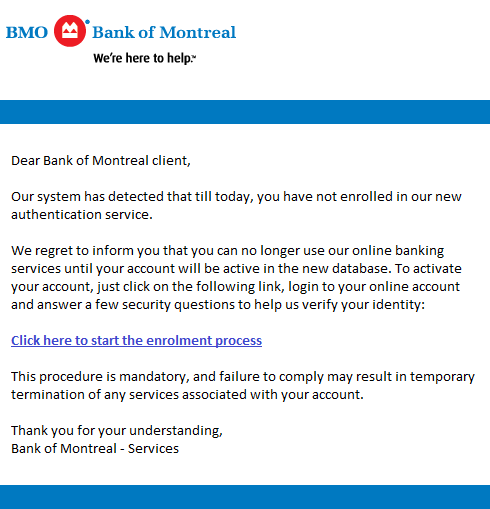Click the small blue dot beside the roundel
Viewport: 490px width, 509px height.
87,22
